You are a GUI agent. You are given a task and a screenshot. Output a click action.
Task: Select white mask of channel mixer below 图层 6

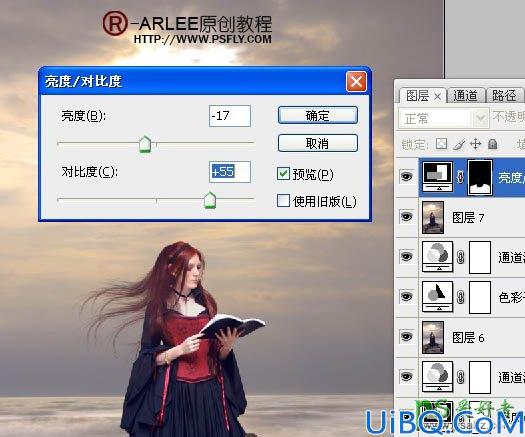click(480, 377)
